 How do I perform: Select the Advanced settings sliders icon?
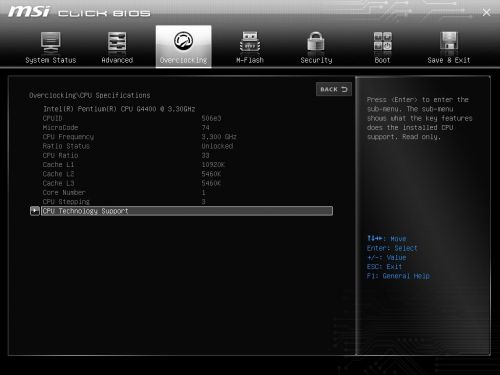pos(117,42)
